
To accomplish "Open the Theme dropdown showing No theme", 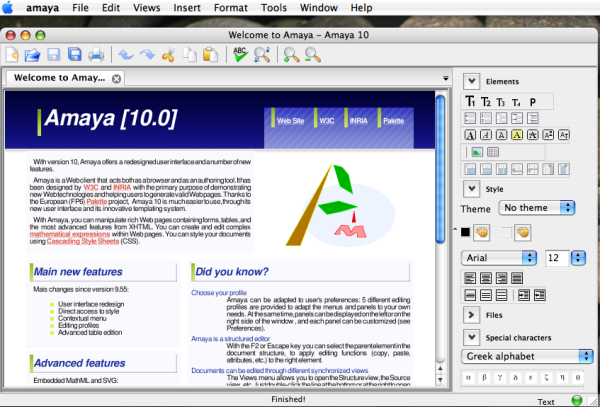I will click(538, 207).
